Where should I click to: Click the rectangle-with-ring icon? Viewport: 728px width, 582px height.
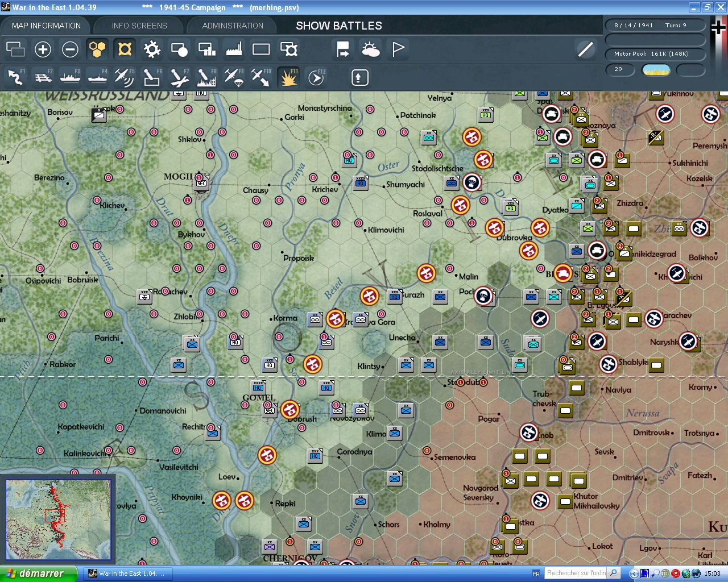tap(289, 49)
